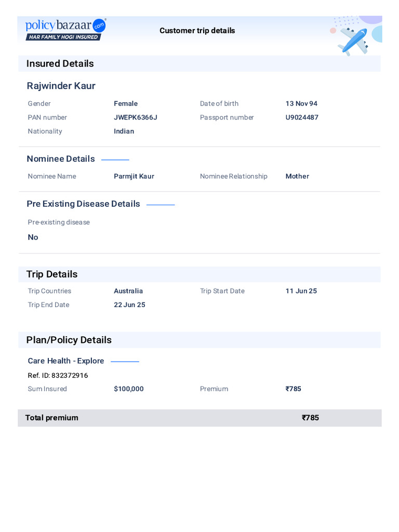The width and height of the screenshot is (399, 532).
Task: Click the Total premium row
Action: point(199,418)
